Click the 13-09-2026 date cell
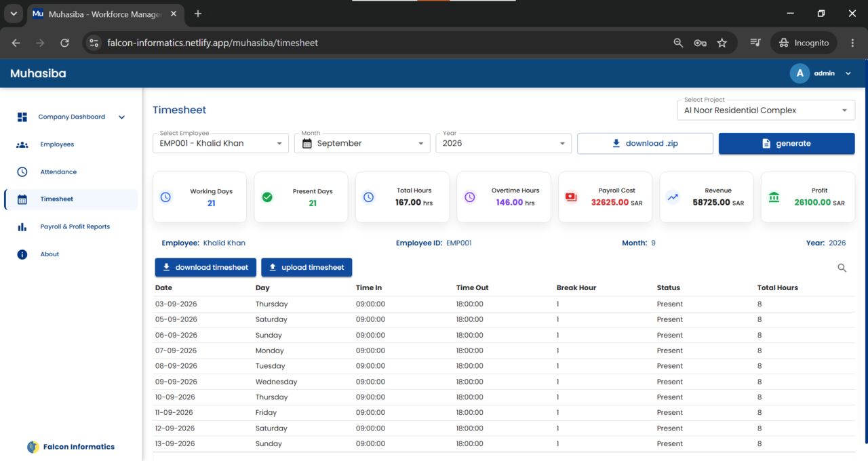Screen dimensions: 868x461 click(175, 443)
